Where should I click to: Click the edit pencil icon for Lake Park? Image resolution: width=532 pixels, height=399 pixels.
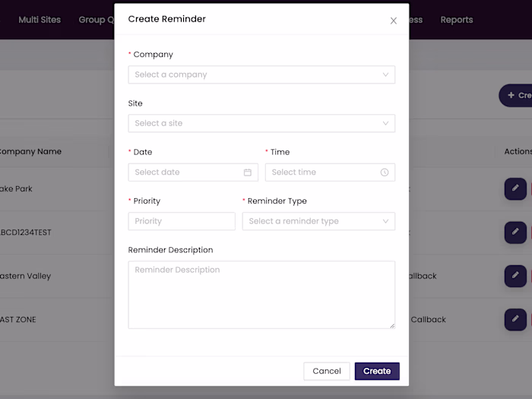(x=515, y=188)
